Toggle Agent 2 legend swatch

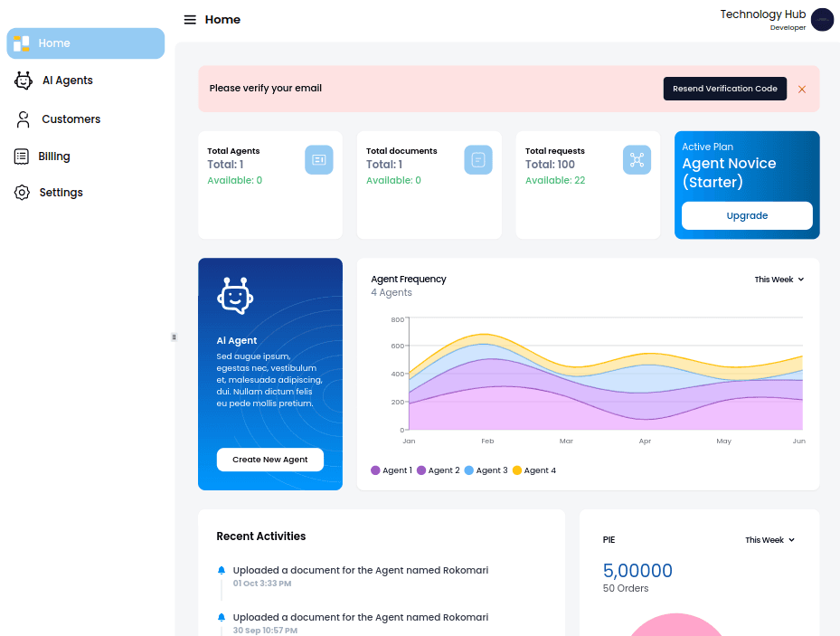[421, 470]
